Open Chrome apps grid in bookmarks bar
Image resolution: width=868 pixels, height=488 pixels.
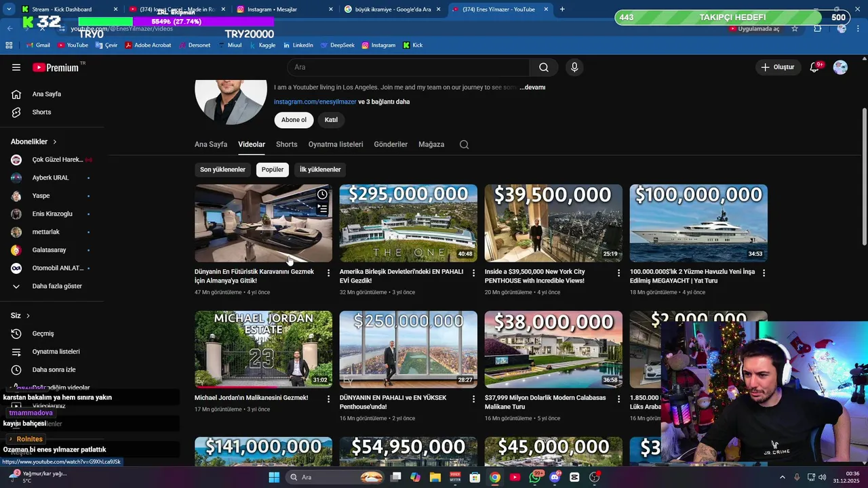click(x=9, y=45)
